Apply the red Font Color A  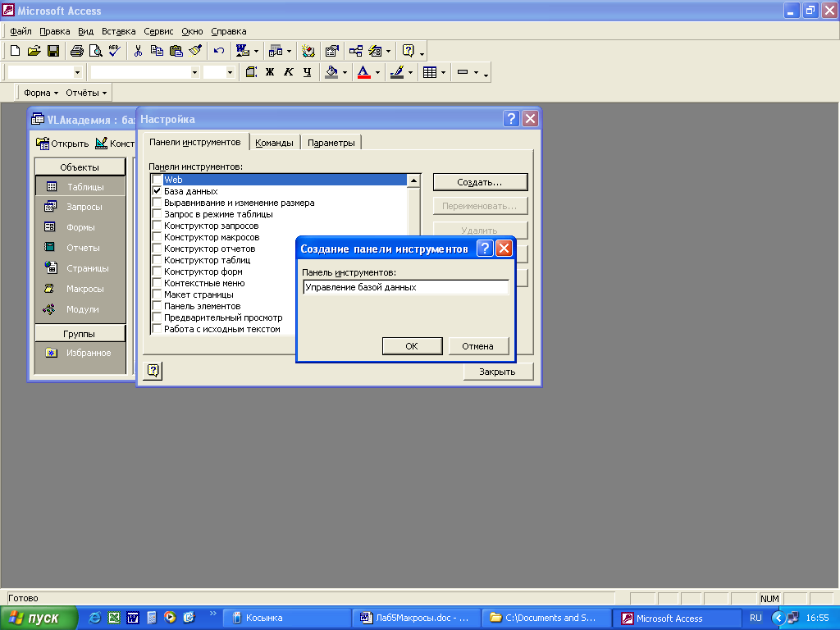(x=363, y=72)
